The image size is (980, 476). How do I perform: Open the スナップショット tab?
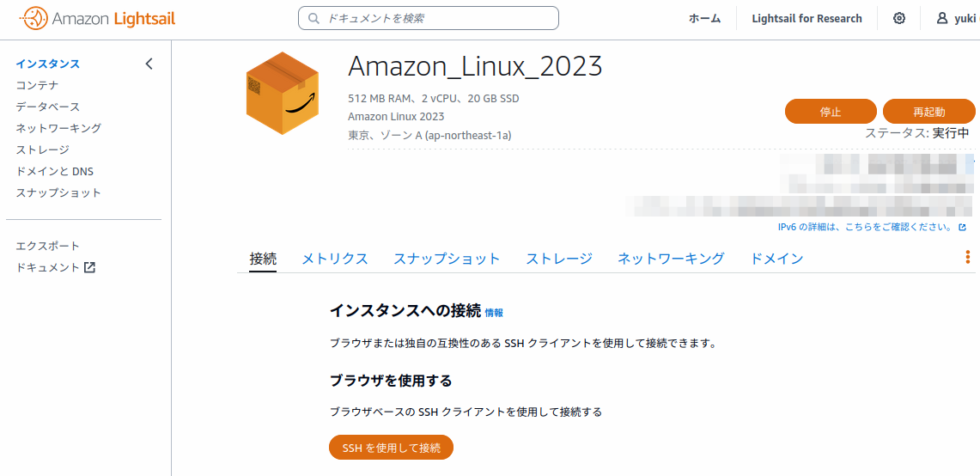tap(447, 259)
